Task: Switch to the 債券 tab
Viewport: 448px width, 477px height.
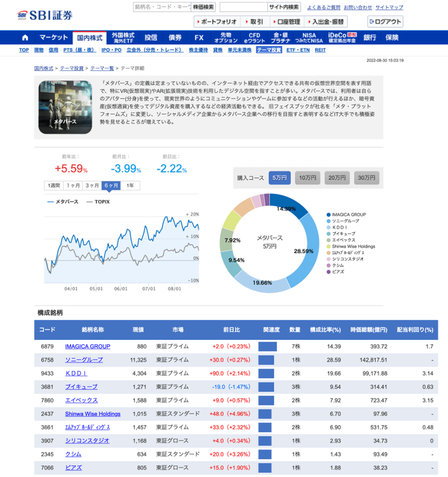Action: click(175, 38)
